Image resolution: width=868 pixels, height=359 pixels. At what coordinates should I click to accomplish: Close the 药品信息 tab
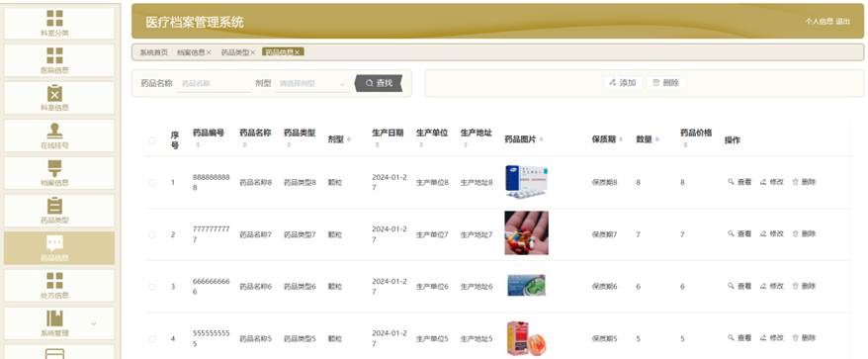coord(298,52)
